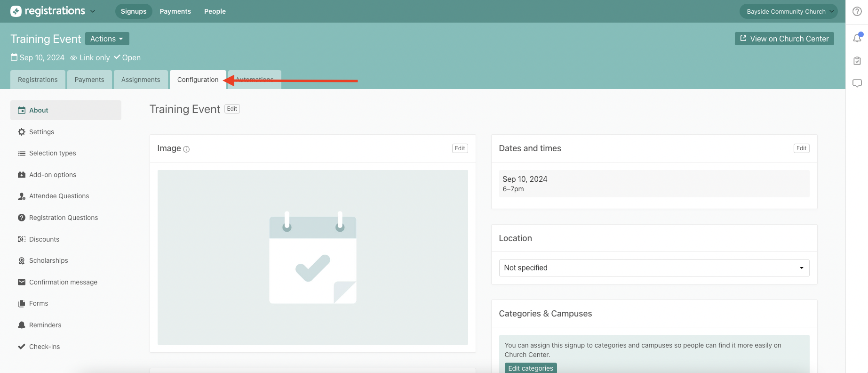This screenshot has height=373, width=868.
Task: Switch to the Assignments tab
Action: [141, 80]
